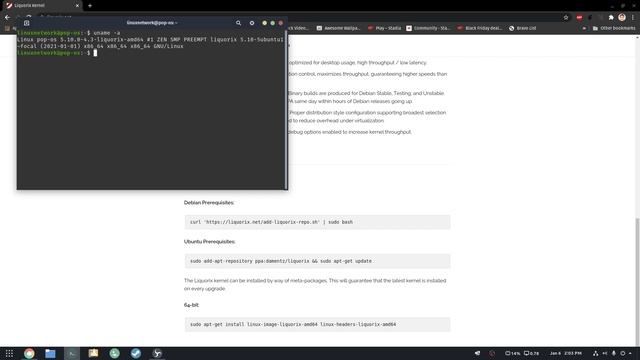Screen dimensions: 640x360
Task: Click the sudo add-apt-repository ppa command block
Action: (317, 261)
